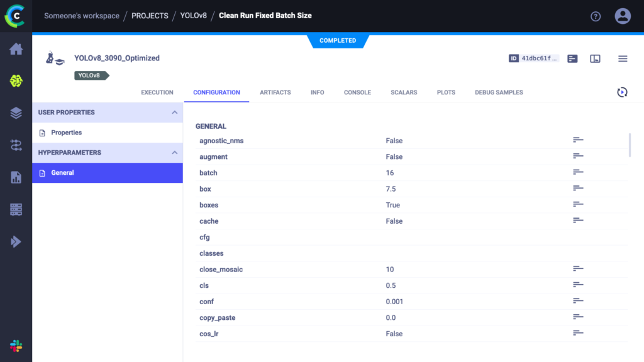Open the help question mark icon
Viewport: 644px width, 362px height.
pyautogui.click(x=596, y=16)
